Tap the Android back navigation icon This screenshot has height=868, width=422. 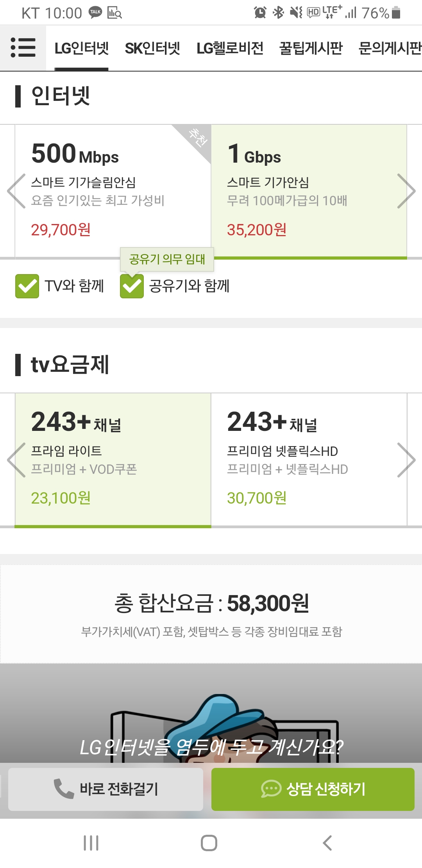(327, 843)
